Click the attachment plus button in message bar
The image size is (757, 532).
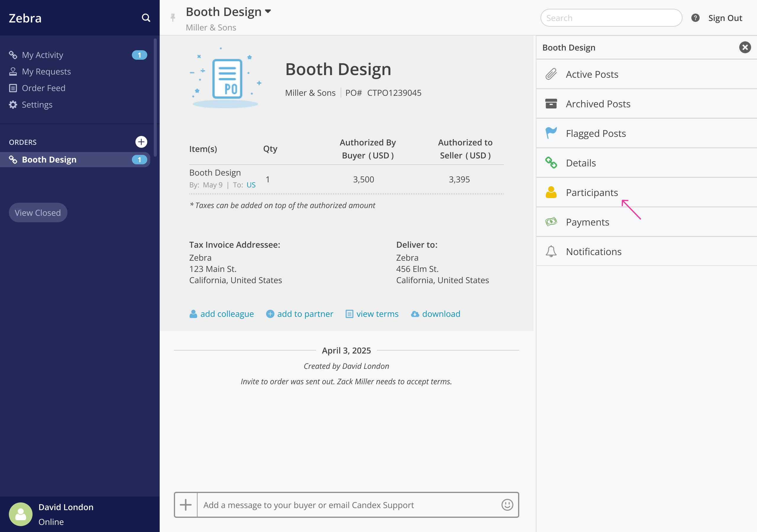(186, 505)
